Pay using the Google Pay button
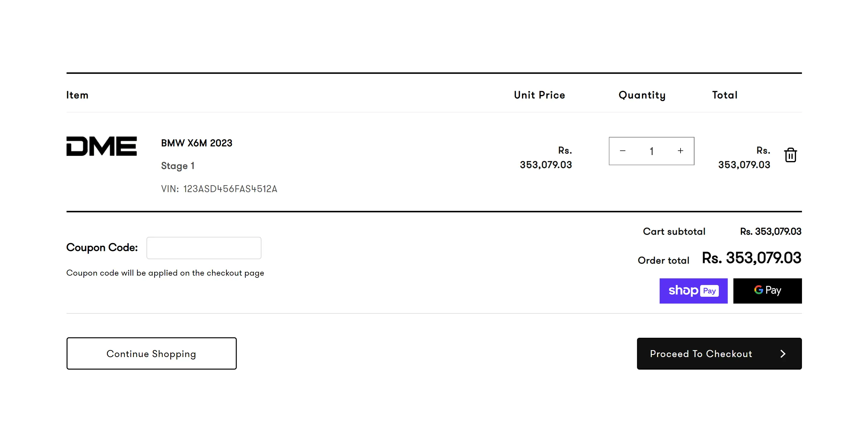Screen dimensions: 868x421 pyautogui.click(x=767, y=291)
